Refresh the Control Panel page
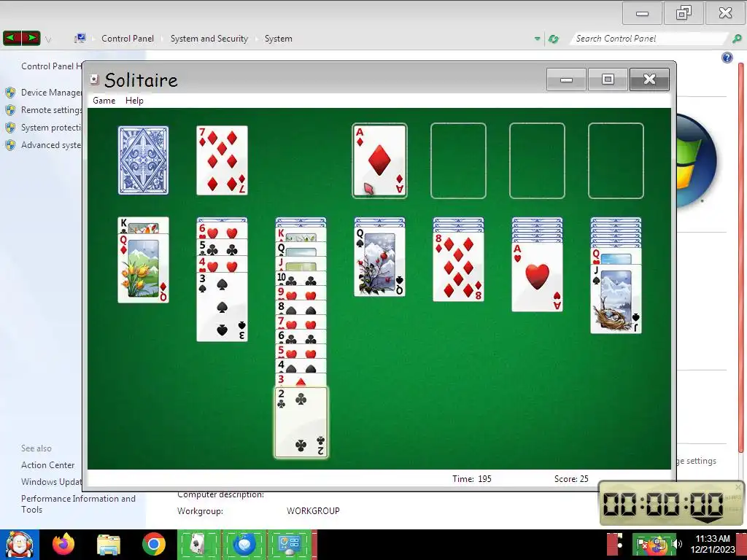This screenshot has width=747, height=560. pyautogui.click(x=554, y=39)
